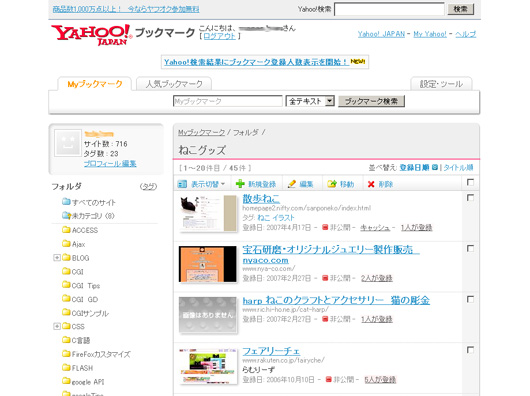Open the 設定・ツール tab
The width and height of the screenshot is (530, 396).
[x=441, y=84]
